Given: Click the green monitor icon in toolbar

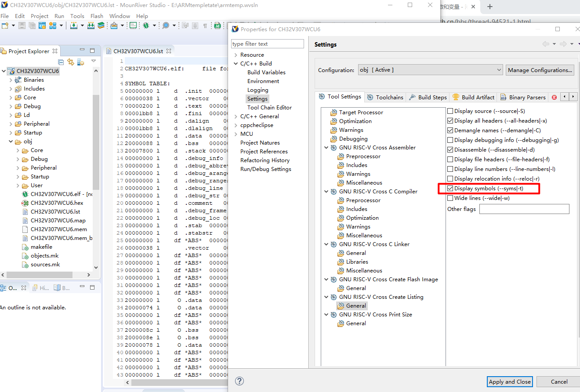Looking at the screenshot, I should point(133,25).
